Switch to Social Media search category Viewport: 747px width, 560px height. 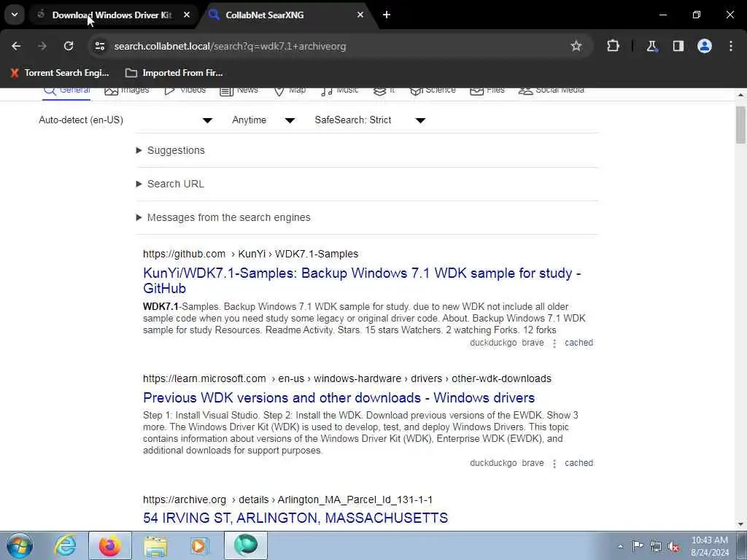click(x=551, y=90)
